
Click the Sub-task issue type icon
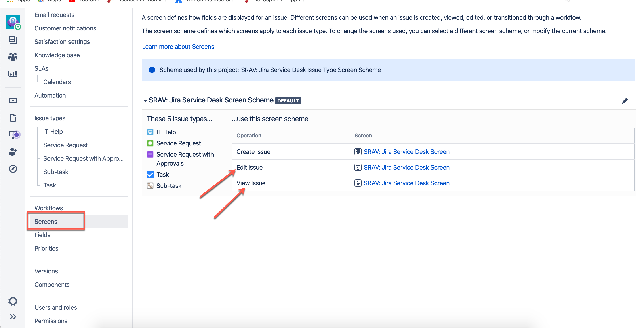(x=150, y=185)
